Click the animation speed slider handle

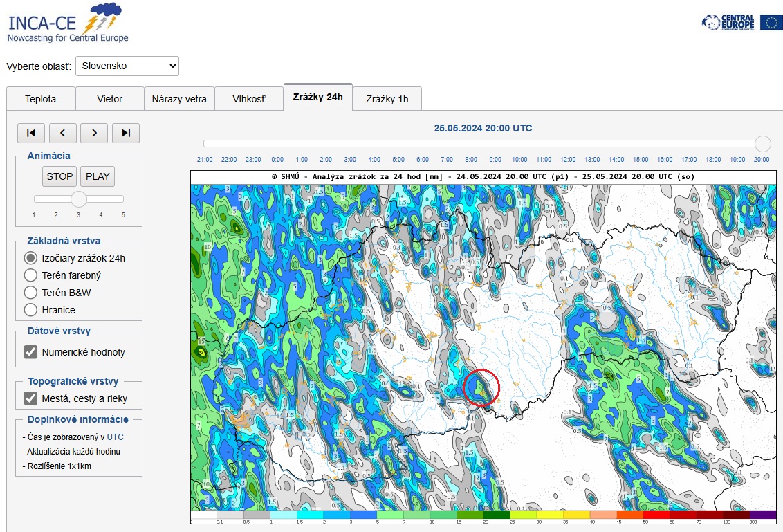click(x=79, y=199)
